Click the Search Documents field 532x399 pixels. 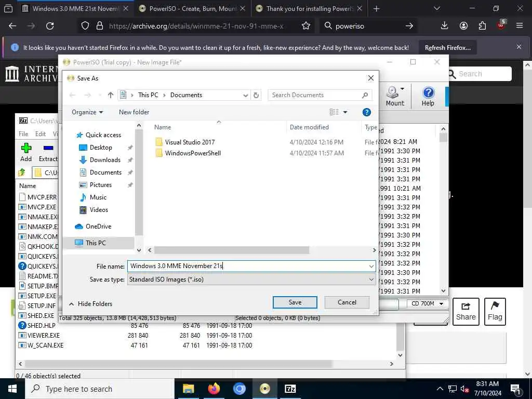pyautogui.click(x=320, y=96)
